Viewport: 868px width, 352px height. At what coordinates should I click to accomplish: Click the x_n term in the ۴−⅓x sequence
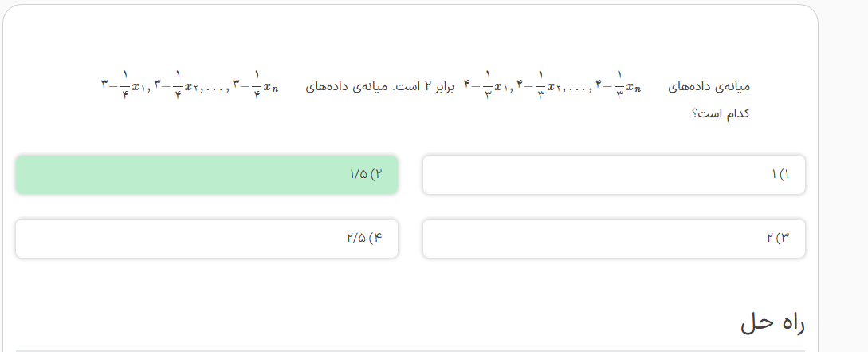pyautogui.click(x=634, y=87)
